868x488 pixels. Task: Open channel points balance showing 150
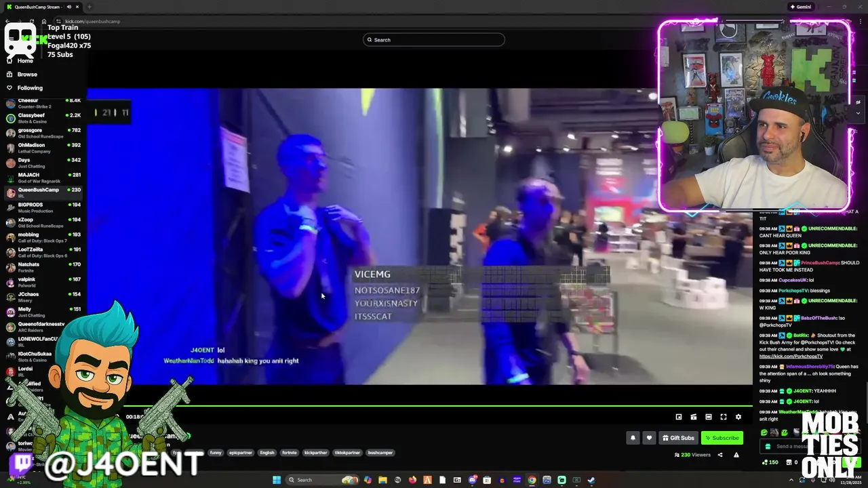click(769, 462)
